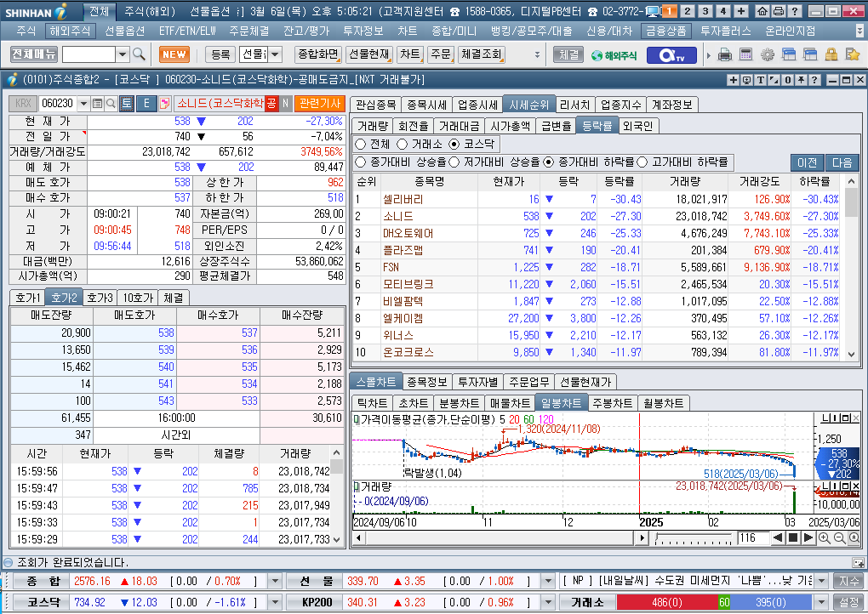Screen dimensions: 868x614
Task: Click the orange 관련기사 button
Action: pyautogui.click(x=320, y=104)
